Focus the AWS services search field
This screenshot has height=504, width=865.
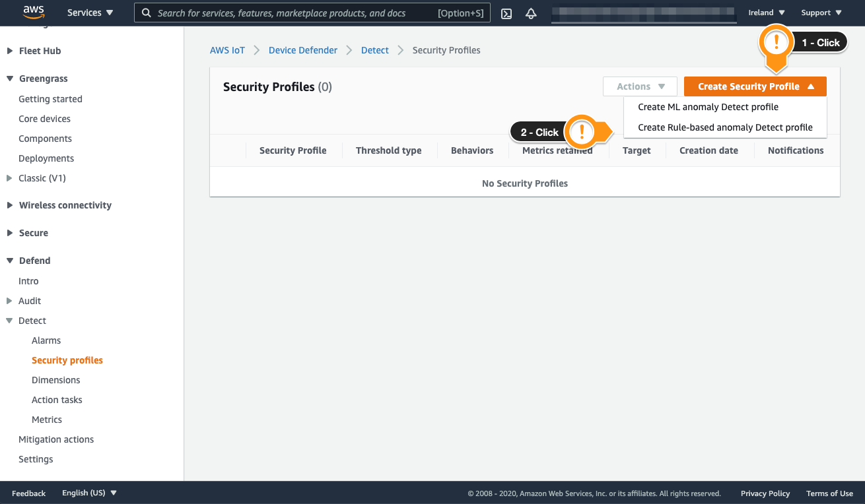(x=312, y=13)
